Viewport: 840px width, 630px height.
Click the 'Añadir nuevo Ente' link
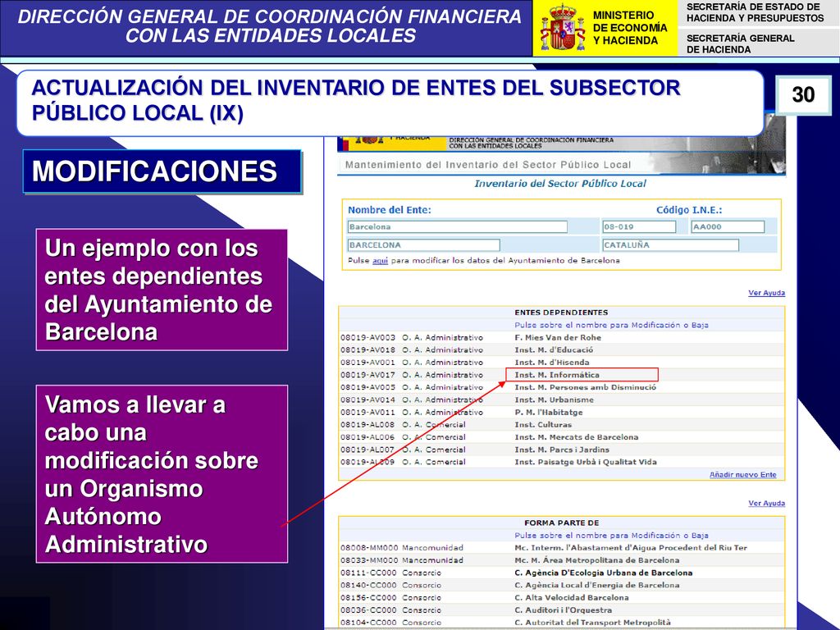(x=742, y=475)
